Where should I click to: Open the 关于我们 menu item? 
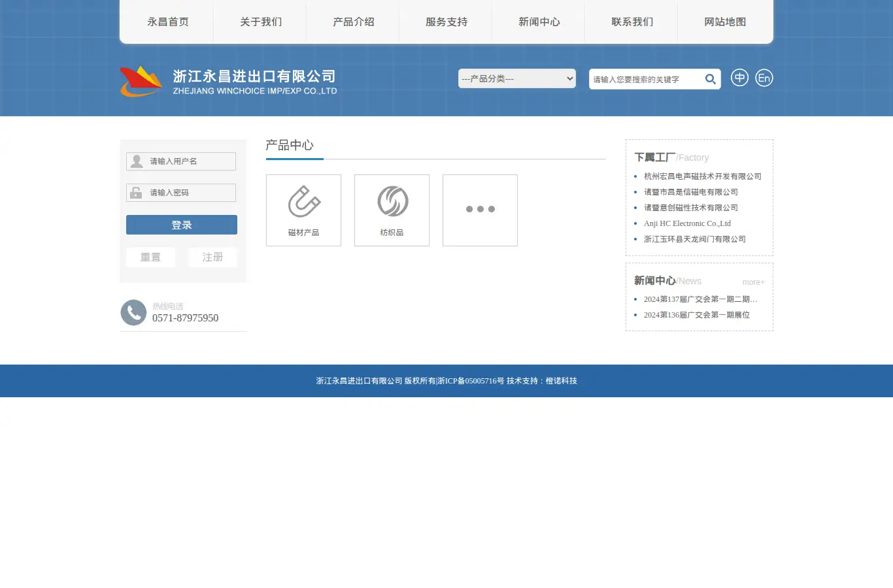(x=260, y=22)
